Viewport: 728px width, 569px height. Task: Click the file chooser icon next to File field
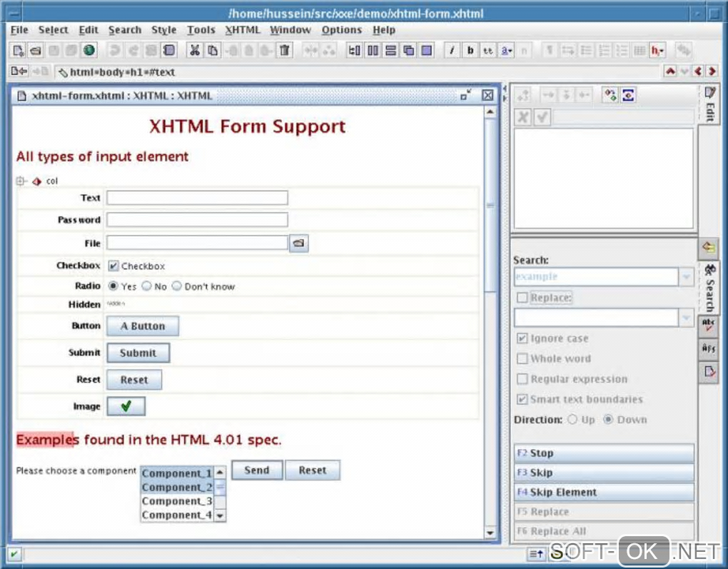(x=298, y=243)
